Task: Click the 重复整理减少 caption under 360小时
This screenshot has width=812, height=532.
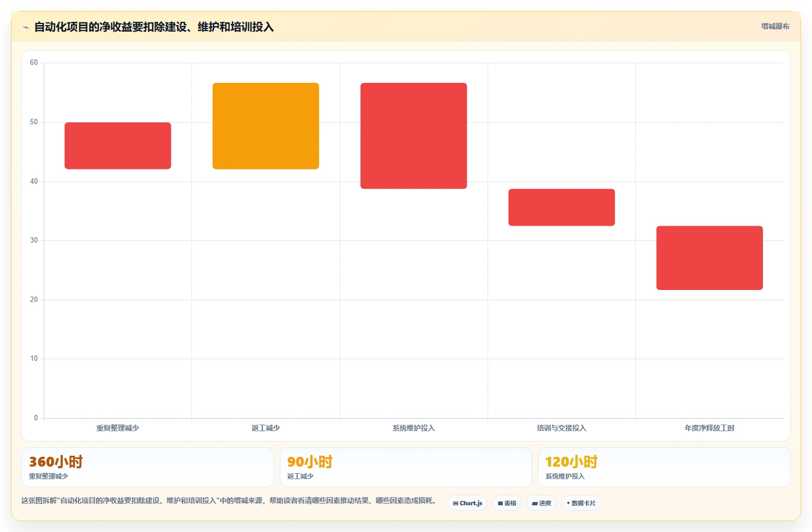Action: coord(49,476)
